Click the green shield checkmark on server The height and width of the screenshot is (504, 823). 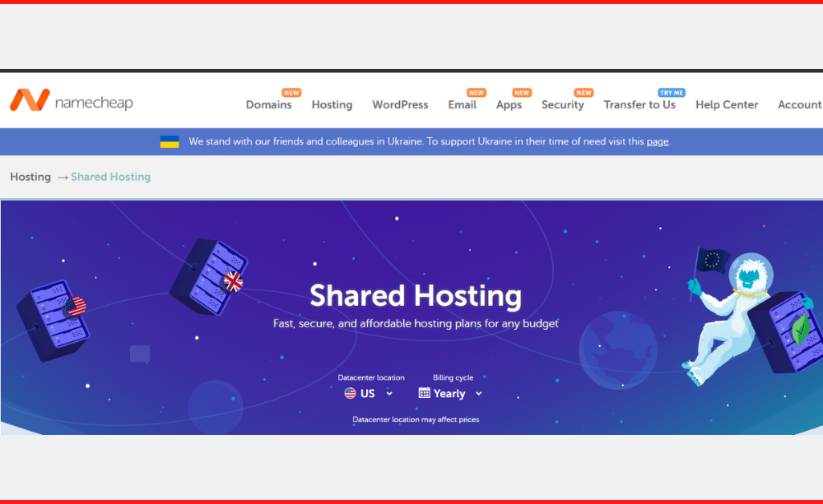tap(801, 329)
